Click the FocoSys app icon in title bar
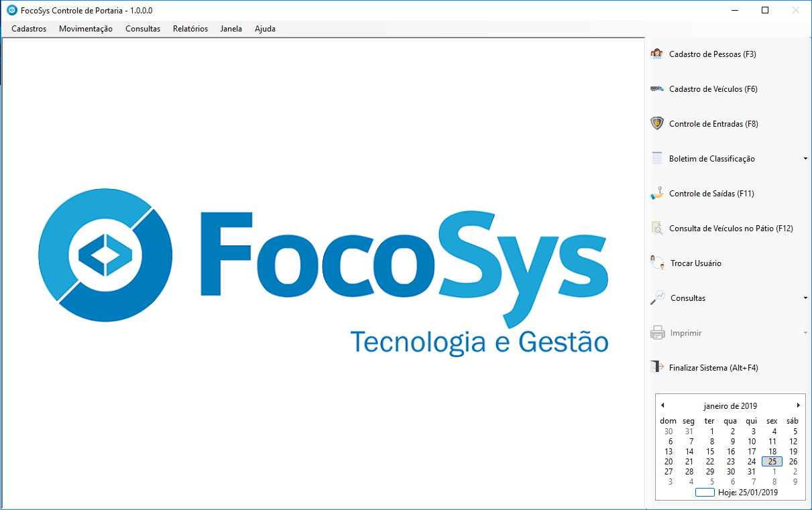 [x=11, y=10]
